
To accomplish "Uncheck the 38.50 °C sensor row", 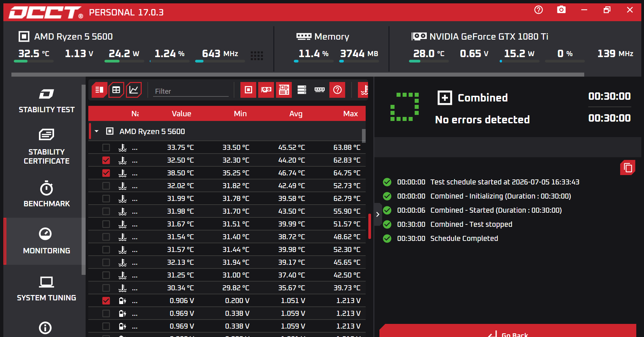I will coord(106,173).
